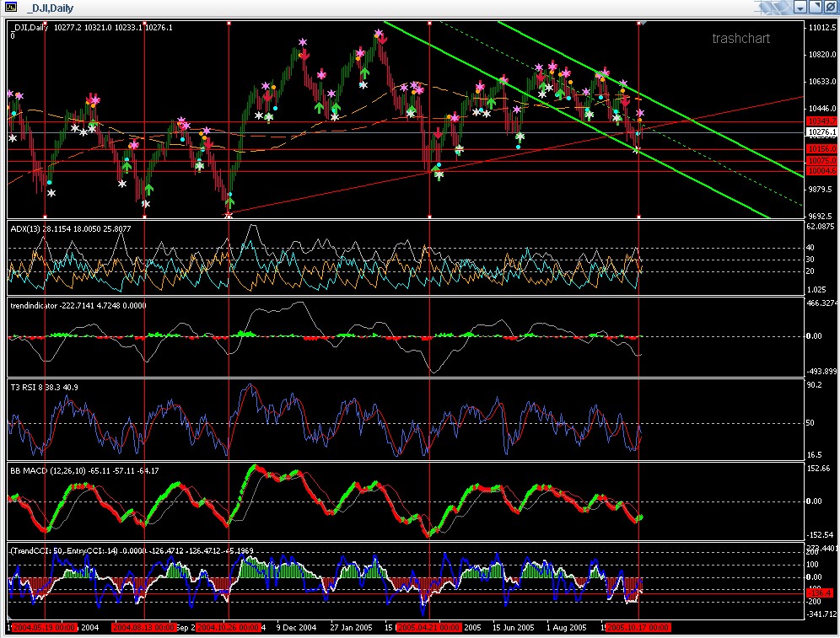
Task: Click the chart window icon in title bar
Action: [x=10, y=8]
